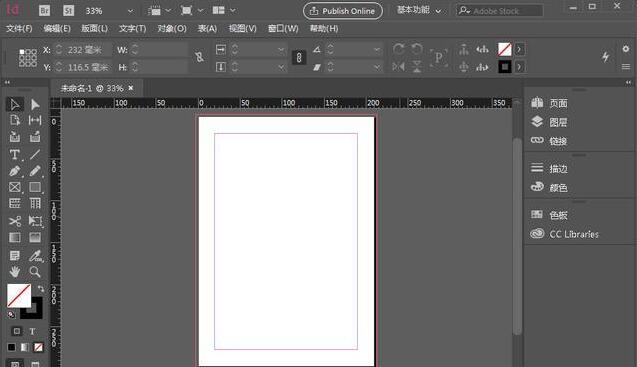Click Flip Horizontal icon

click(x=399, y=67)
